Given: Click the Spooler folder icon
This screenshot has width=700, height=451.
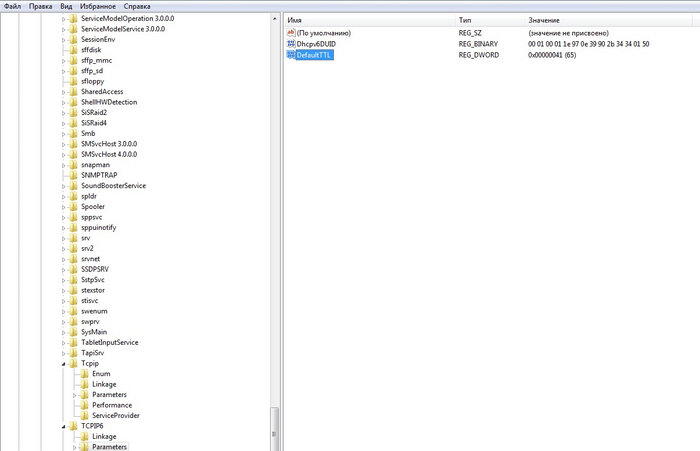Looking at the screenshot, I should (x=74, y=206).
